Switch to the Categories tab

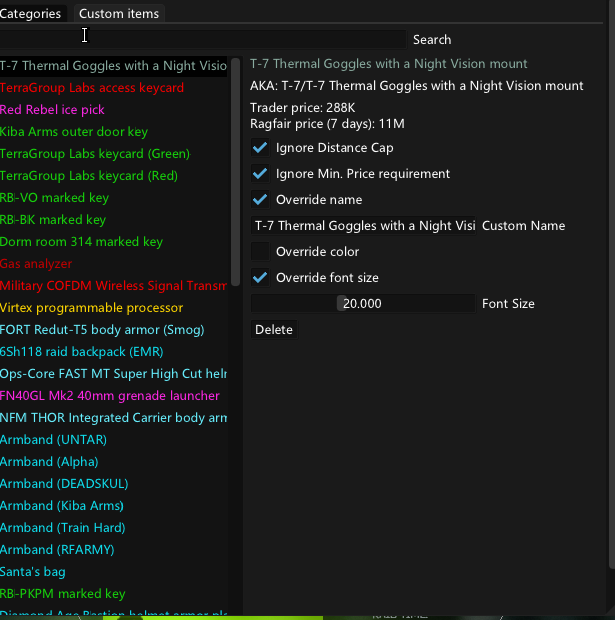pyautogui.click(x=31, y=13)
